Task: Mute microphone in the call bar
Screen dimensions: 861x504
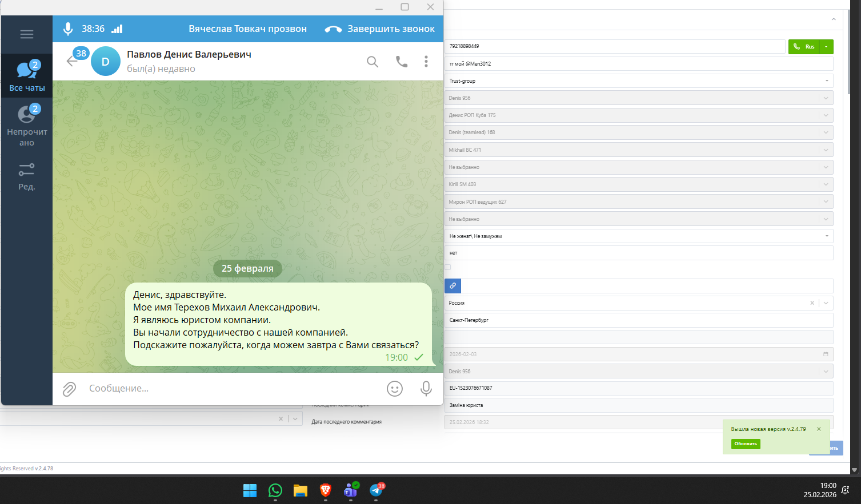Action: 68,29
